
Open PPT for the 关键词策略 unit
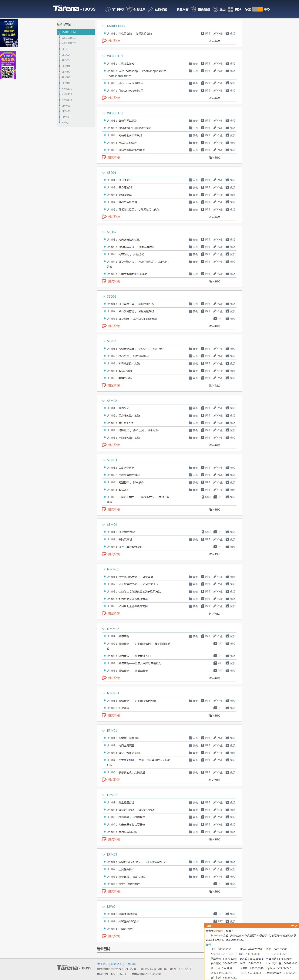click(x=205, y=195)
